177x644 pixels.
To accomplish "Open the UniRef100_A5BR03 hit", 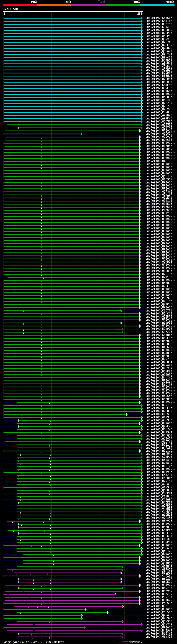I will pos(159,36).
